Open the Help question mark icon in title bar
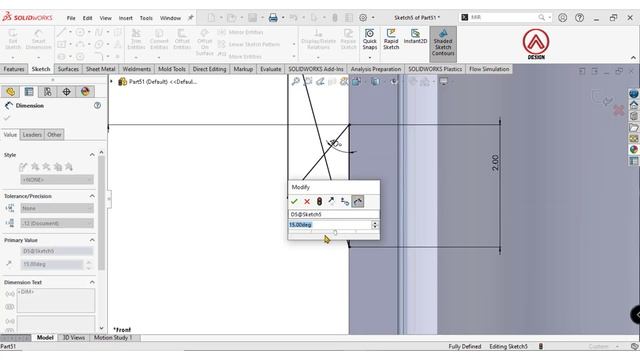640x360 pixels. point(579,18)
